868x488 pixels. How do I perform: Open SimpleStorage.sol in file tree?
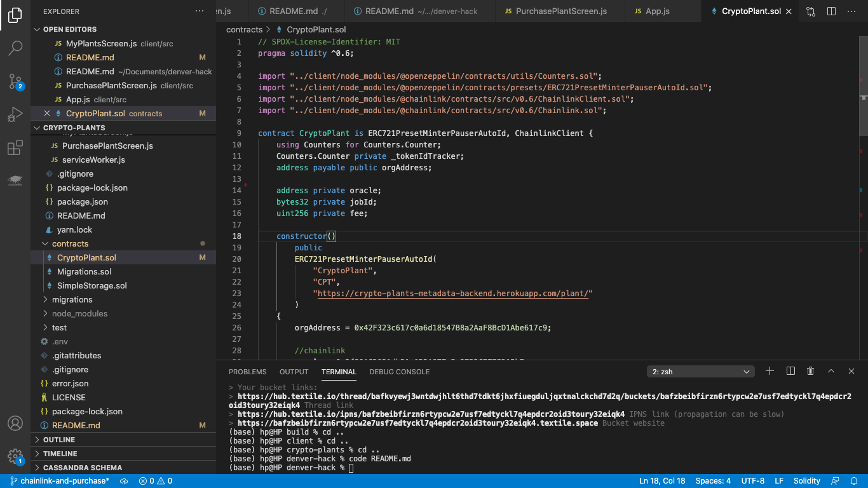point(123,285)
